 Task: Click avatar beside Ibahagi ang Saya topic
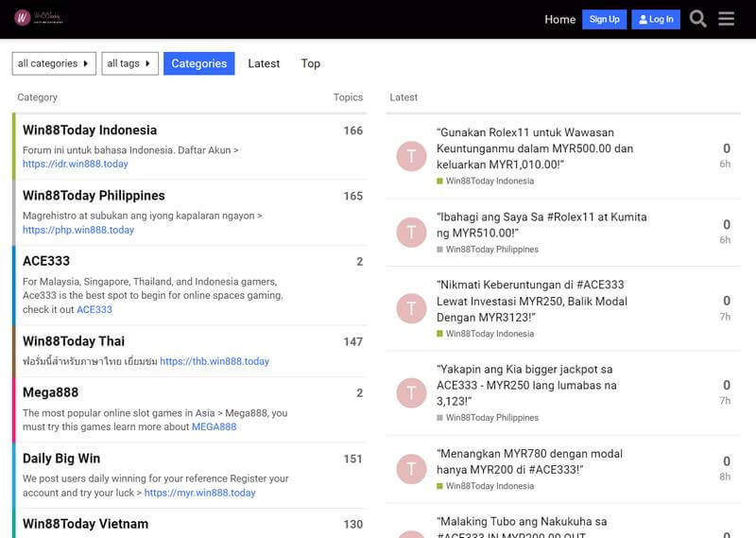[411, 232]
